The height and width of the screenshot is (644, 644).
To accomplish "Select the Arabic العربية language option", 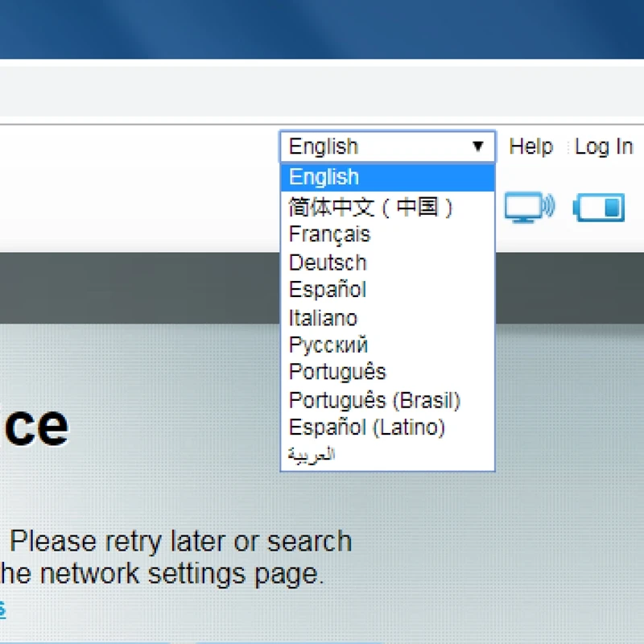I will (x=388, y=455).
